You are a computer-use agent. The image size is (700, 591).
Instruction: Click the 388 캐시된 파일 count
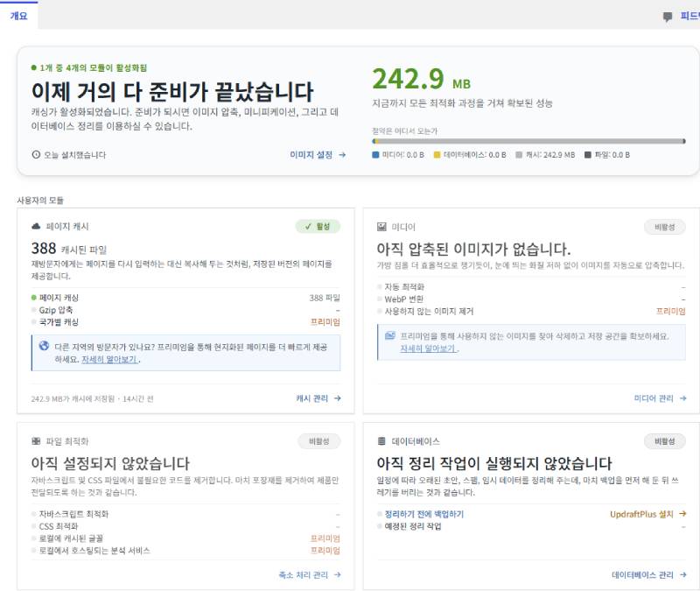tap(69, 249)
